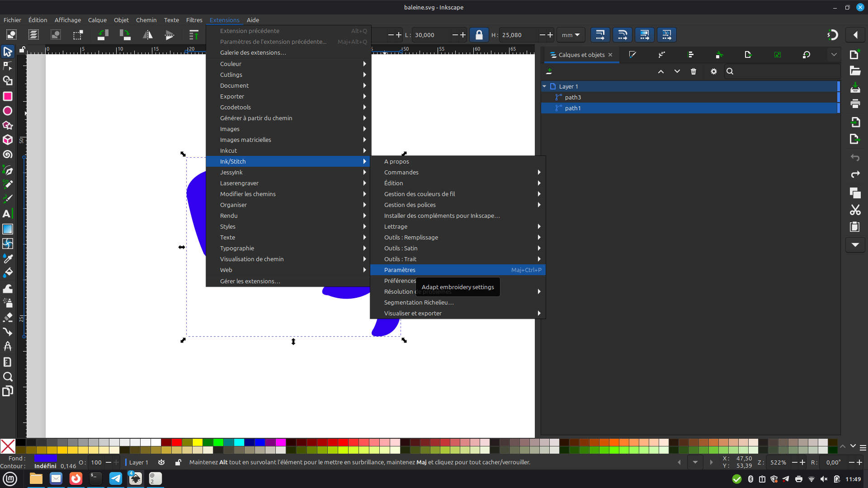Open the Filtres menu
This screenshot has width=868, height=488.
coord(194,20)
